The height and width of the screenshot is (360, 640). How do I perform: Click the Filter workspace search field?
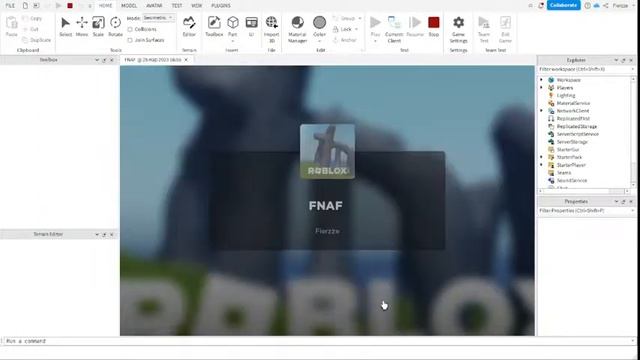pyautogui.click(x=585, y=69)
